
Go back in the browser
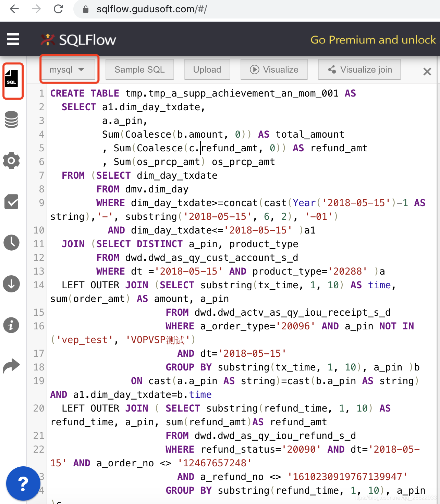coord(14,9)
